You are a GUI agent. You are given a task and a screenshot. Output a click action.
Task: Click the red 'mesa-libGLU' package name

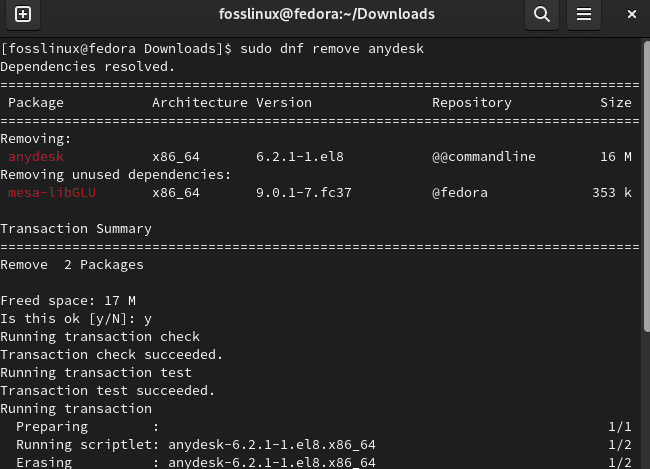[52, 193]
